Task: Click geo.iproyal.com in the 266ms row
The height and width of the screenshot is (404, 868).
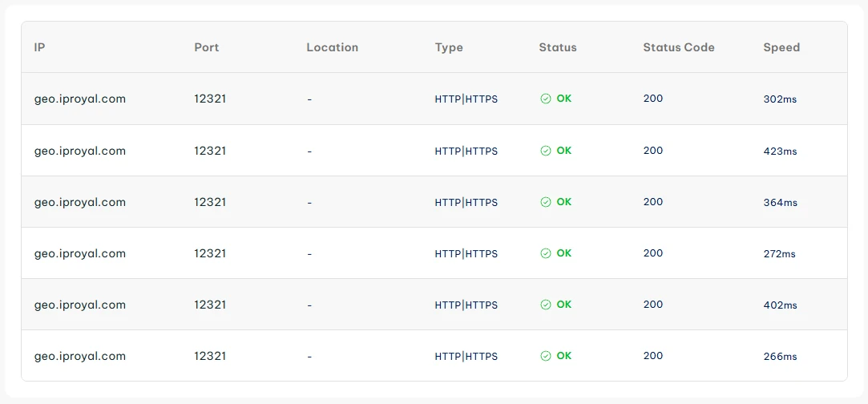Action: pos(79,356)
